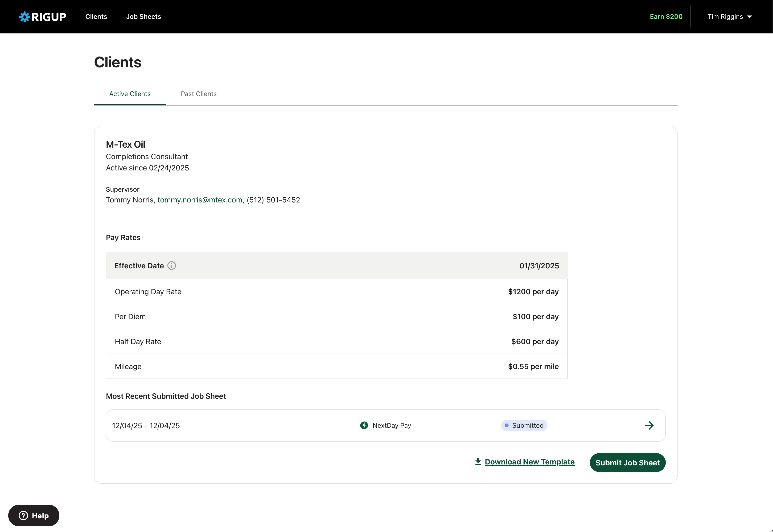
Task: Click the RigUp gear logo icon
Action: pyautogui.click(x=24, y=17)
